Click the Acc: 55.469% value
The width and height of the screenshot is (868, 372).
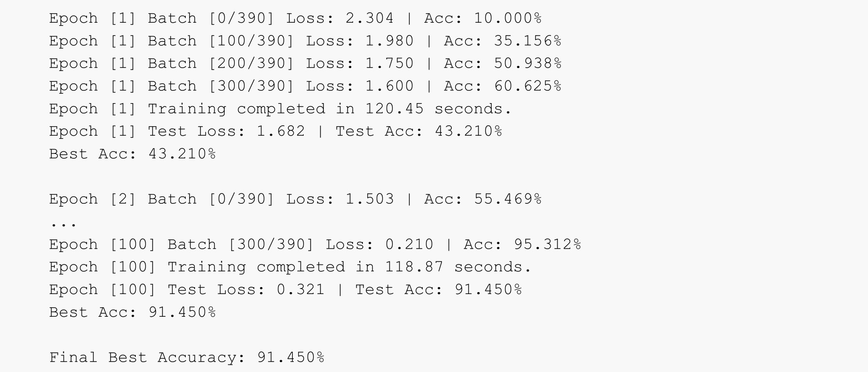point(483,199)
